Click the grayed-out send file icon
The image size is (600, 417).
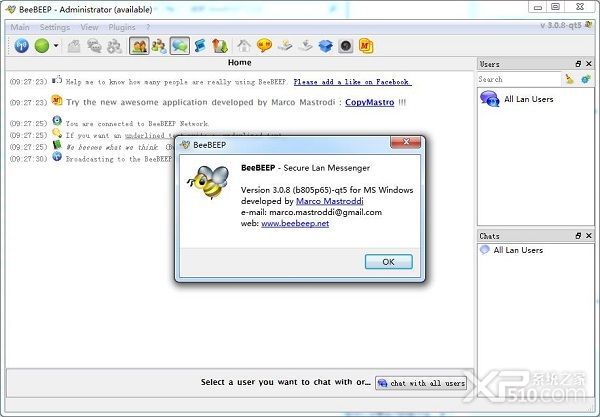(x=285, y=46)
